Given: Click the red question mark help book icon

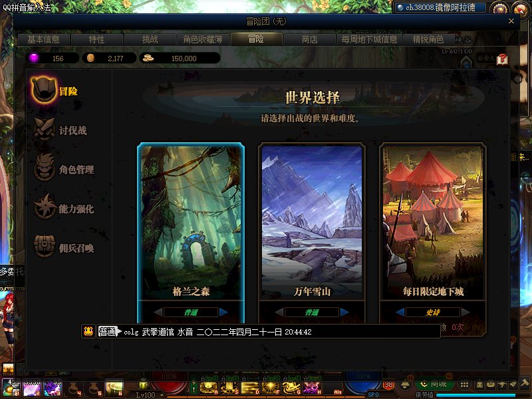Looking at the screenshot, I should (x=502, y=59).
